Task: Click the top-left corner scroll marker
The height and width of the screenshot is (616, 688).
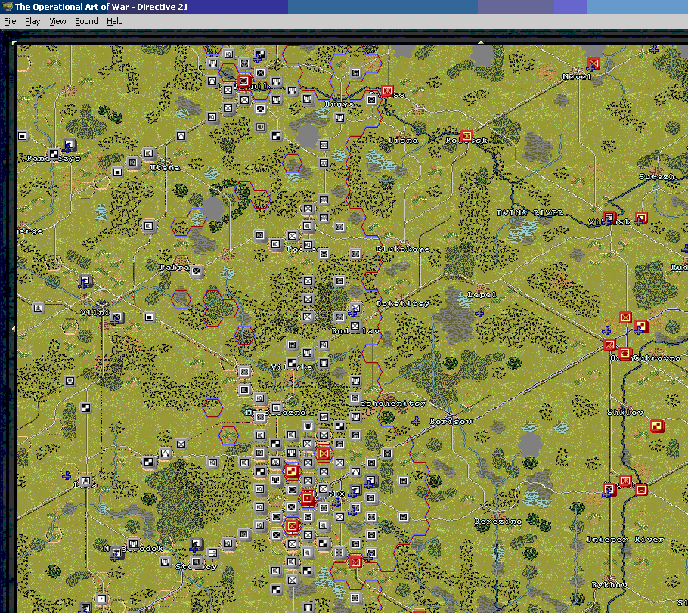Action: [x=14, y=42]
